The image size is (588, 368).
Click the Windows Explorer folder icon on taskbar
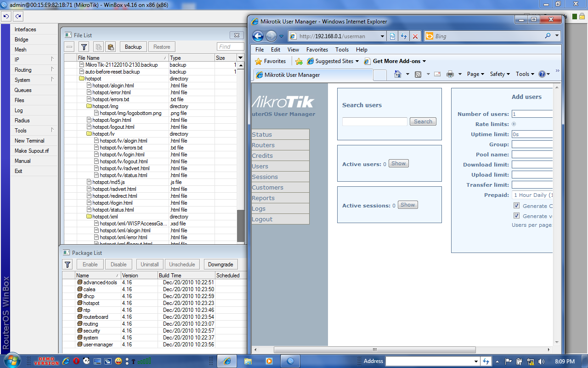point(248,361)
